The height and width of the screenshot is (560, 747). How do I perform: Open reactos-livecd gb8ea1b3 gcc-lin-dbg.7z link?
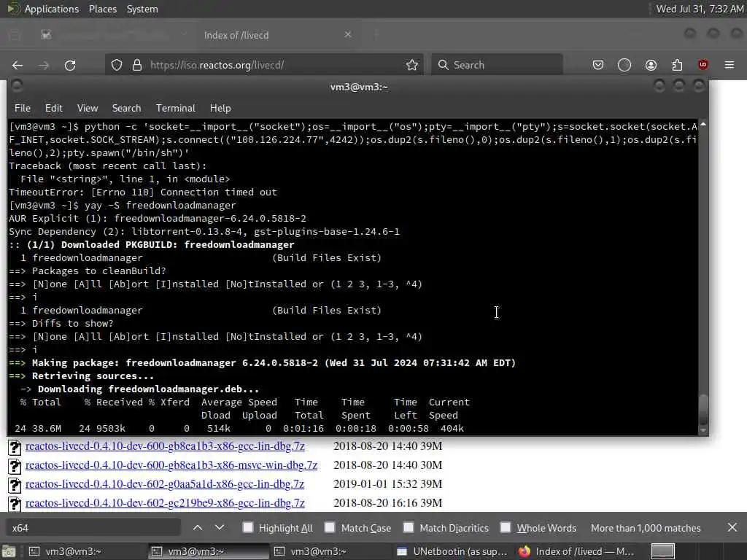(x=165, y=446)
